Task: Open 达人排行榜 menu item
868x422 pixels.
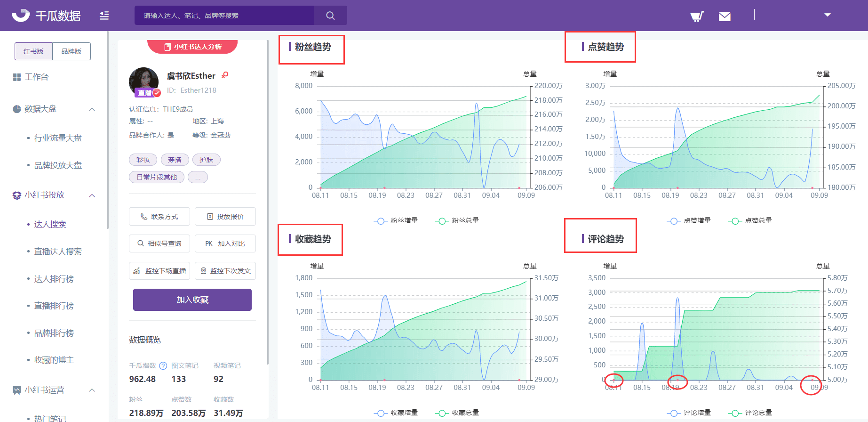Action: (x=54, y=279)
